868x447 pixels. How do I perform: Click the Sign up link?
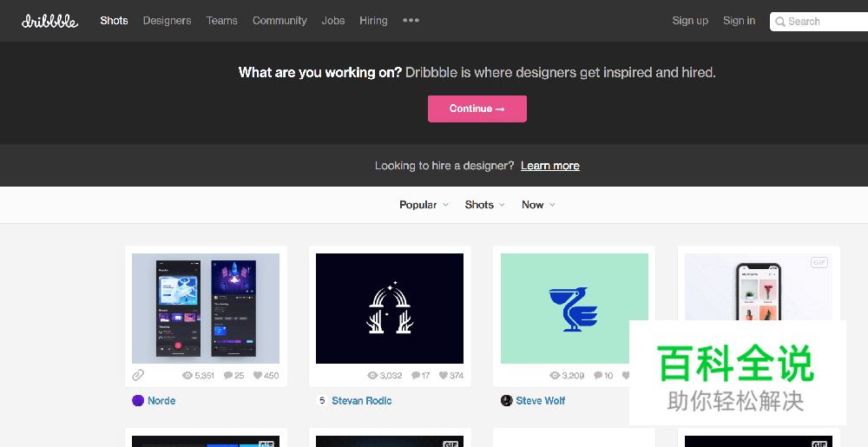click(x=690, y=21)
